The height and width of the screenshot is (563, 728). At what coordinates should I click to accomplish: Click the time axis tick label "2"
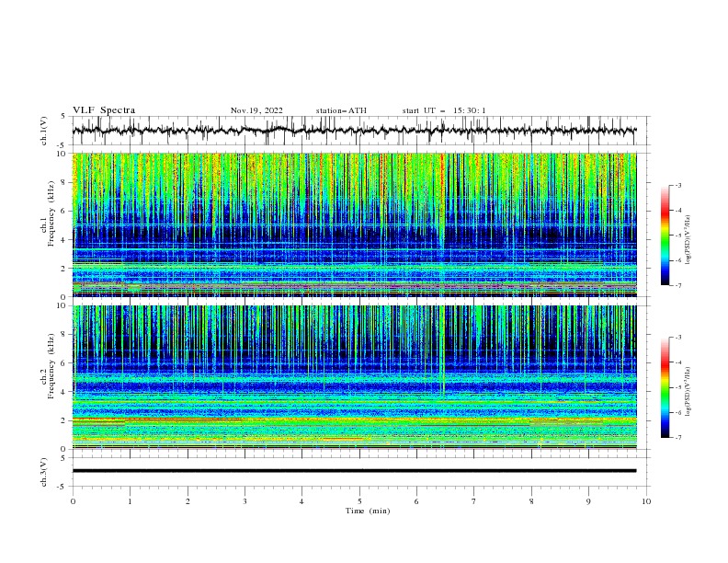coord(188,501)
